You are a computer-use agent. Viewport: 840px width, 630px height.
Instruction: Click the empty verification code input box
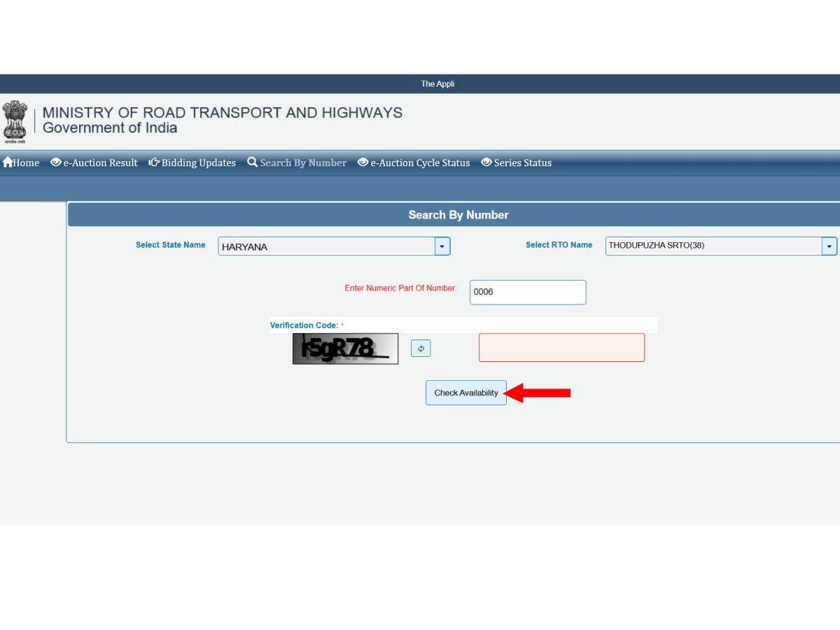pos(561,348)
